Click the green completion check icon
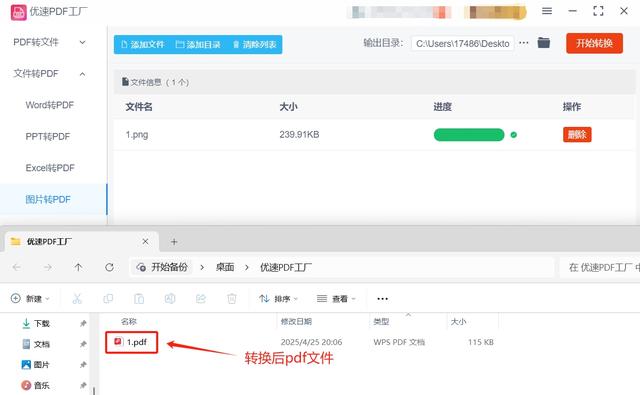Viewport: 640px width, 395px height. pyautogui.click(x=514, y=135)
